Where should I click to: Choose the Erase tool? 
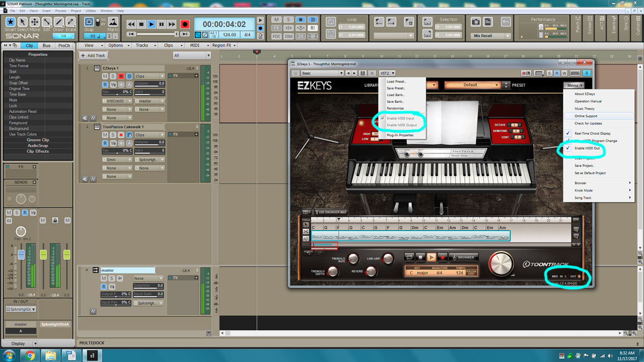(x=70, y=24)
